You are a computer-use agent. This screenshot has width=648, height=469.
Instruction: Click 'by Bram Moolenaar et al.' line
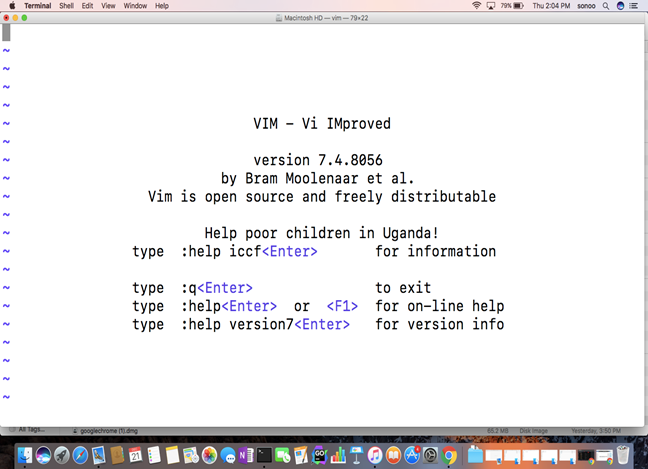click(x=317, y=179)
